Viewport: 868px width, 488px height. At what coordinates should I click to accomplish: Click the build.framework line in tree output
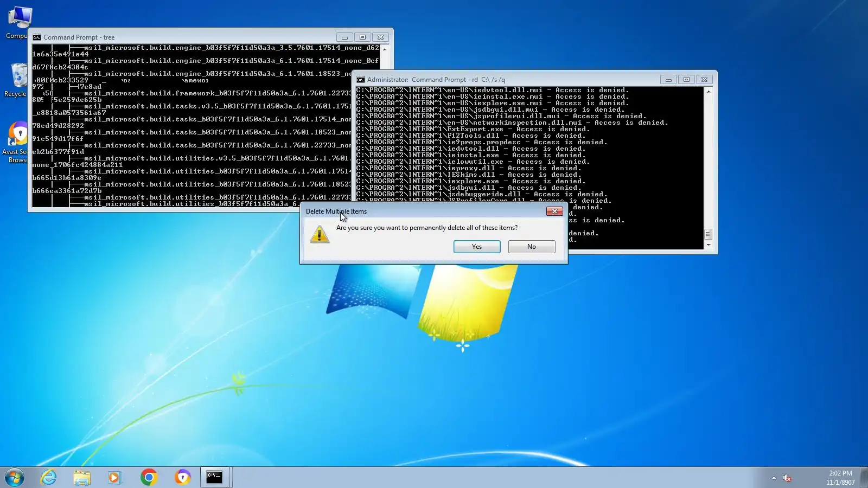tap(218, 93)
